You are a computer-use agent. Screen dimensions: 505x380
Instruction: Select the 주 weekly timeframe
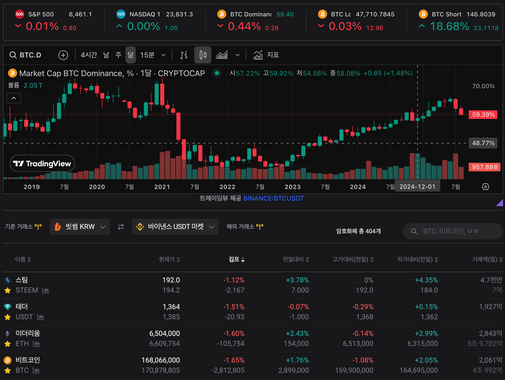(x=118, y=55)
